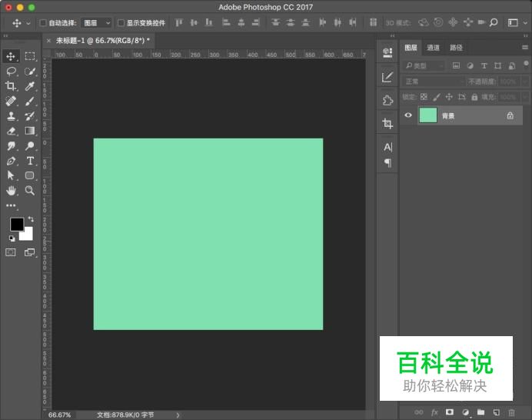
Task: Open the 图层 auto-select target dropdown
Action: coord(96,23)
